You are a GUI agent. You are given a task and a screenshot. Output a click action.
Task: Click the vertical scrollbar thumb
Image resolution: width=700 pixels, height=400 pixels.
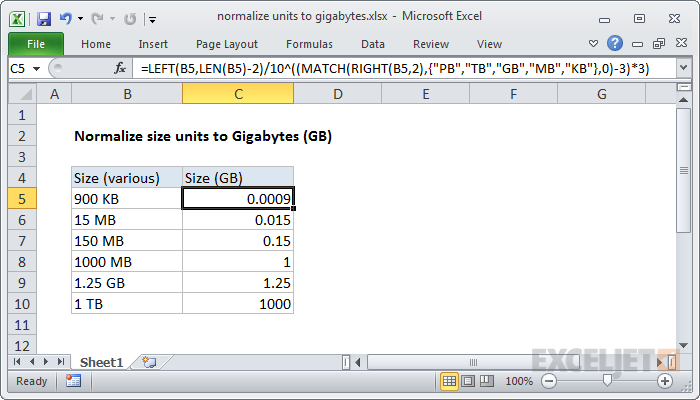[x=683, y=170]
